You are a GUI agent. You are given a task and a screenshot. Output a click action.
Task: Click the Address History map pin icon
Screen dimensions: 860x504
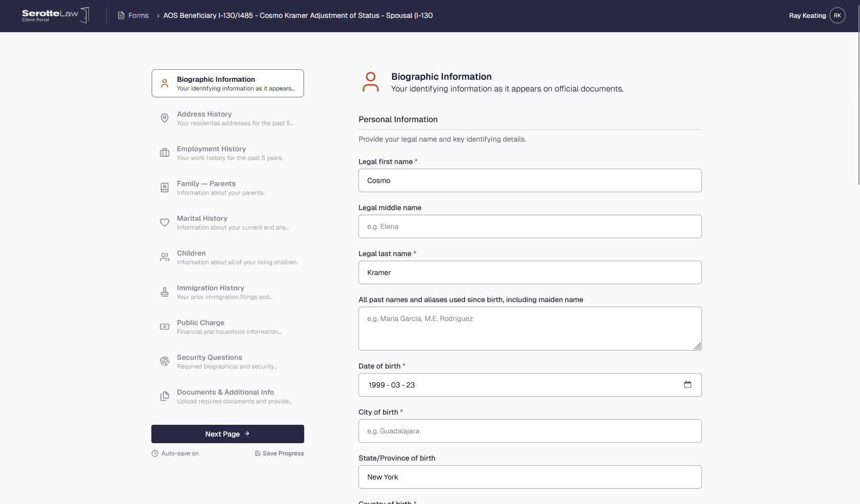point(165,118)
